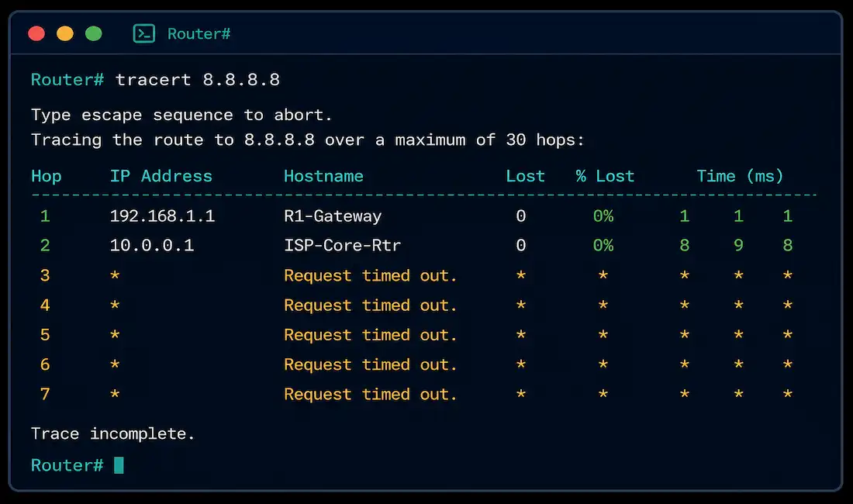
Task: Click the Router# title bar label
Action: [x=199, y=33]
